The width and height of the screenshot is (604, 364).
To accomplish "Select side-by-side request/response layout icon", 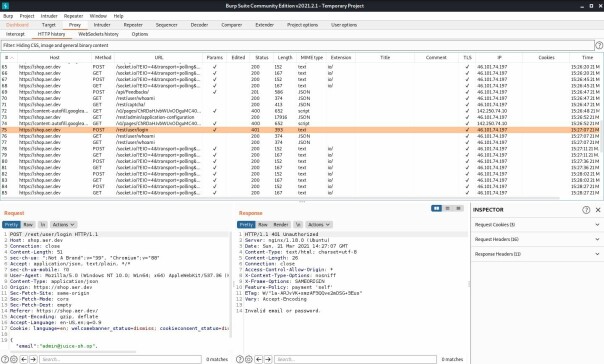I will 436,208.
